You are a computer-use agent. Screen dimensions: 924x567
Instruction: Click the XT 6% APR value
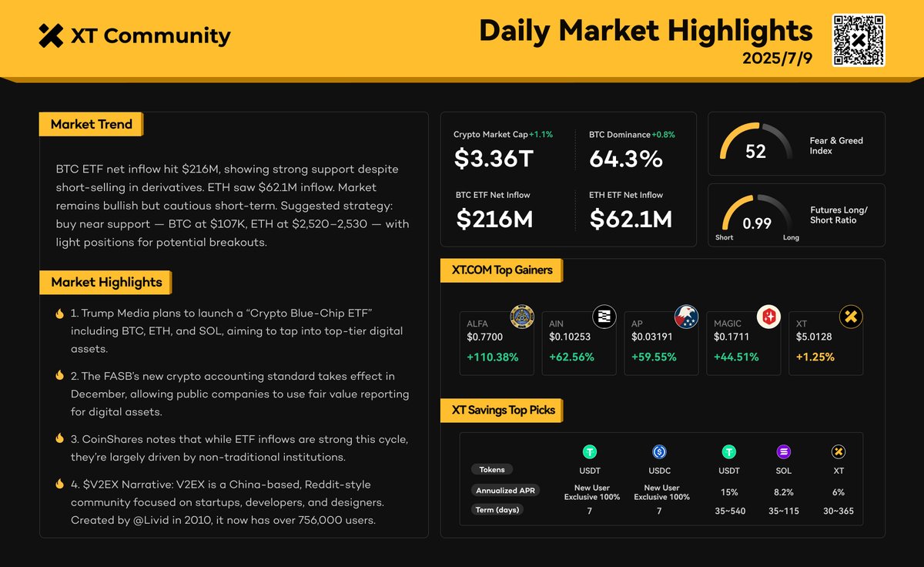pos(839,492)
